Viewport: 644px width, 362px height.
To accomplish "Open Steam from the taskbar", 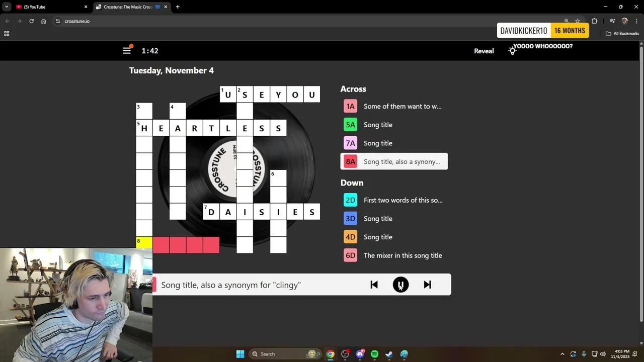I will [x=389, y=354].
